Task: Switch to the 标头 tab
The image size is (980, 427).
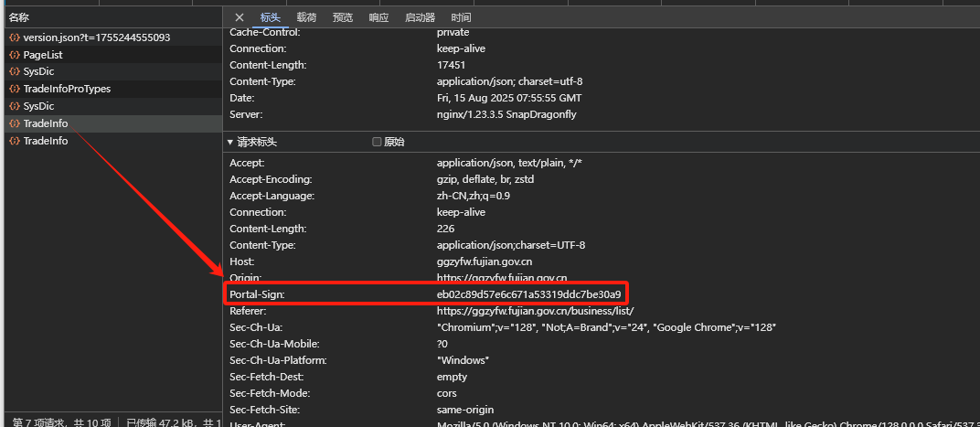Action: 270,17
